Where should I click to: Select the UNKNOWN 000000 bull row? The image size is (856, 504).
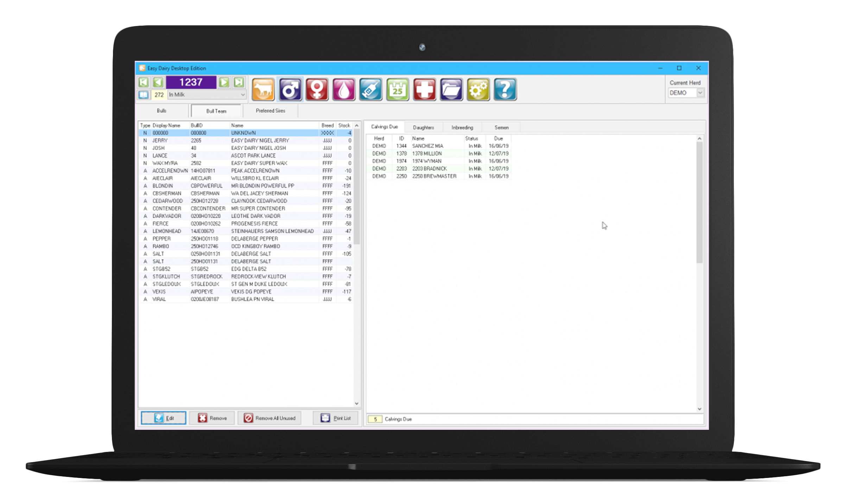[x=246, y=133]
